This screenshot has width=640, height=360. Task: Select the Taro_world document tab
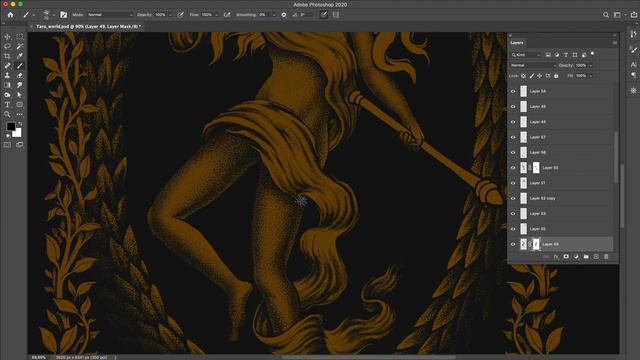click(x=88, y=27)
